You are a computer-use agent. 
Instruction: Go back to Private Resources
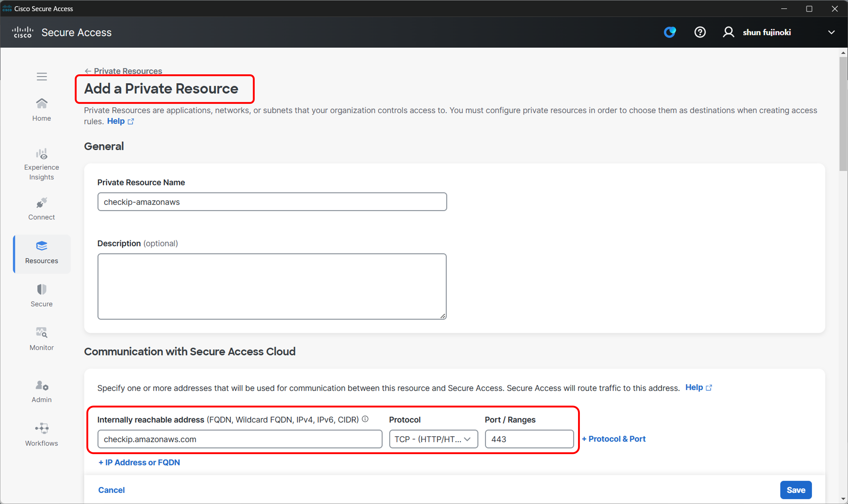coord(123,71)
